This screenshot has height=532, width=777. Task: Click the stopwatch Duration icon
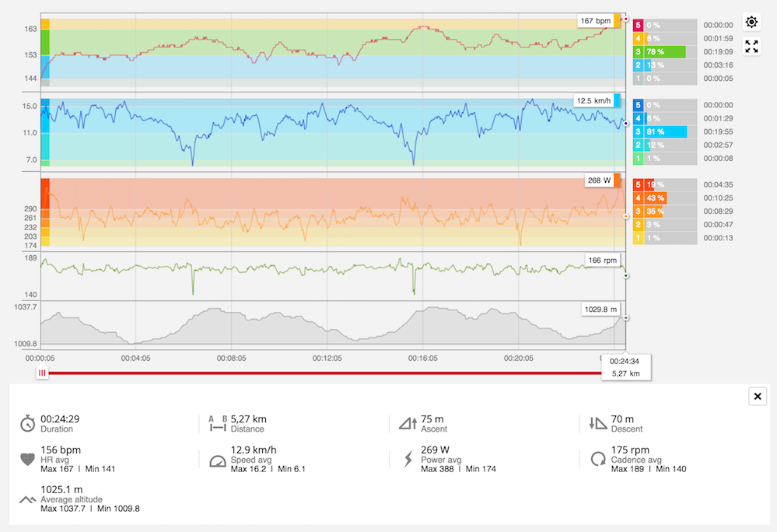28,423
